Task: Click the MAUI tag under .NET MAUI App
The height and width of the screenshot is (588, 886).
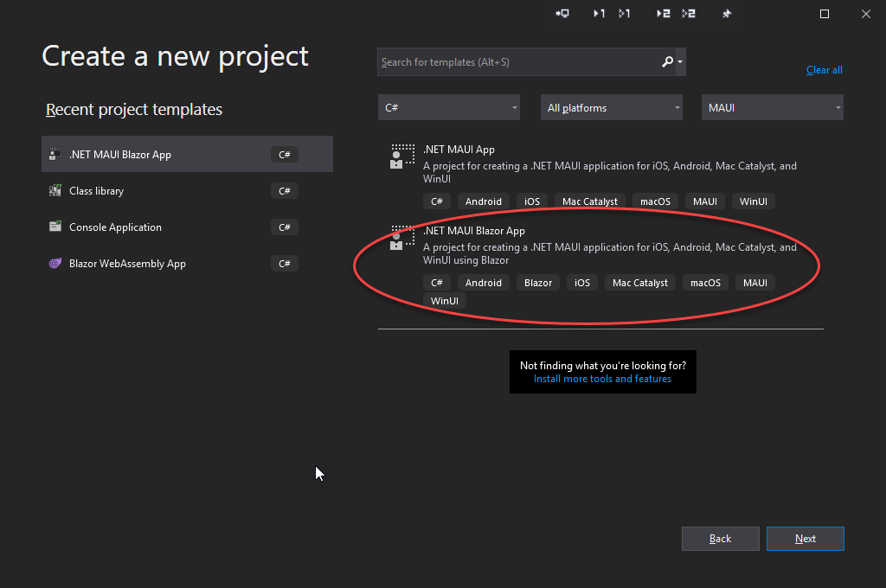Action: tap(704, 201)
